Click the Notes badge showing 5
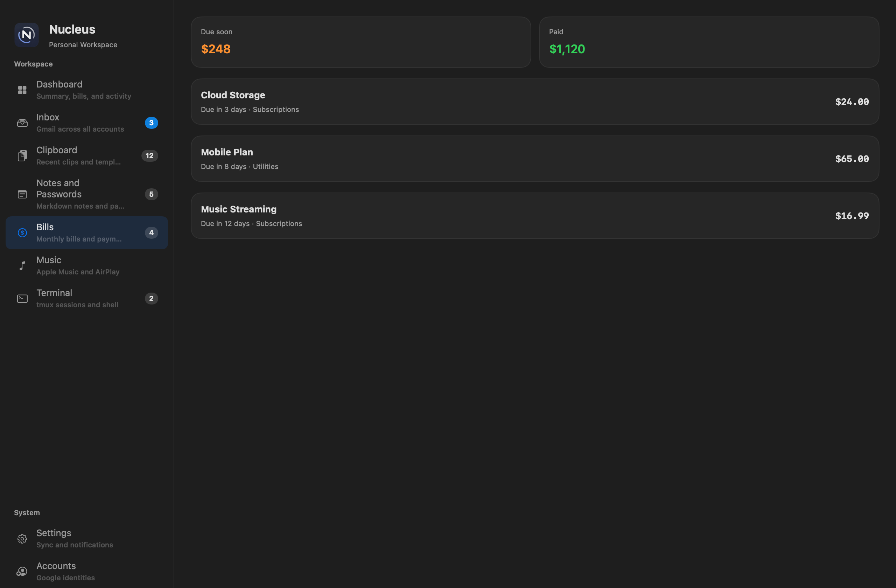 tap(151, 194)
